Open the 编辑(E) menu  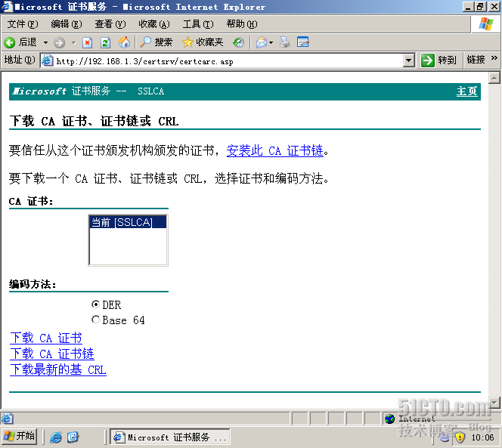[x=67, y=24]
